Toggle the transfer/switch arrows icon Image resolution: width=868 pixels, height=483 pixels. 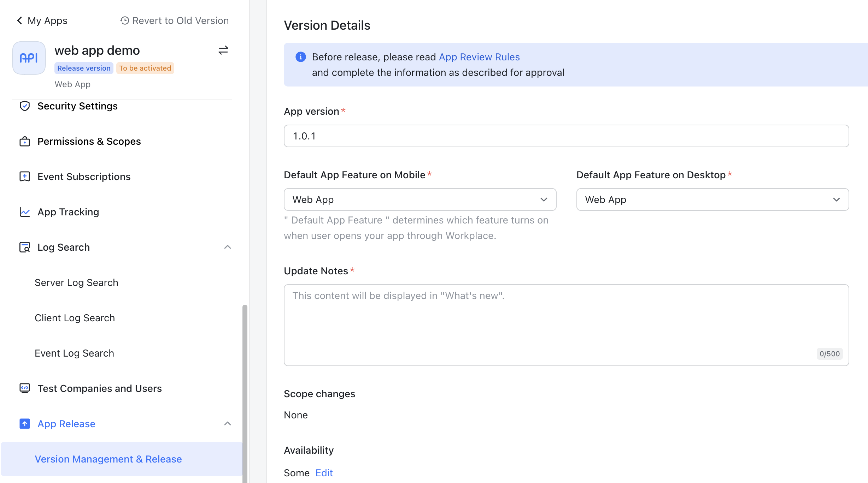tap(224, 50)
